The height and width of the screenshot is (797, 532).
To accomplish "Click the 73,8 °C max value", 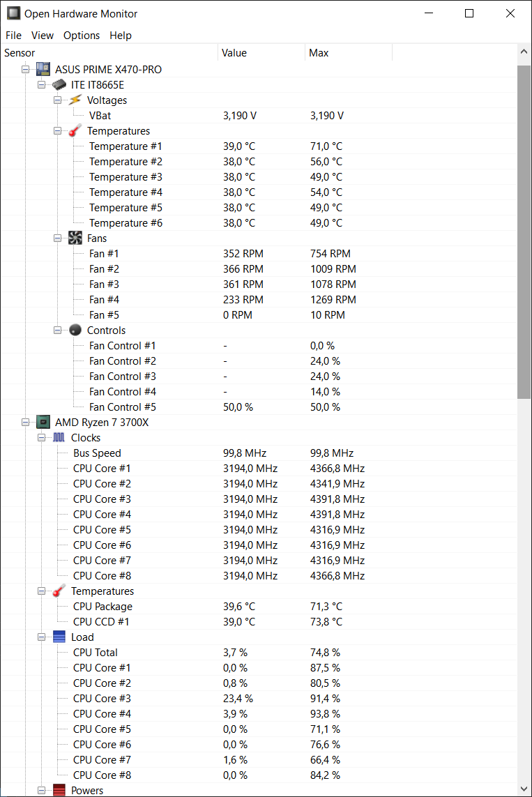I will 326,622.
